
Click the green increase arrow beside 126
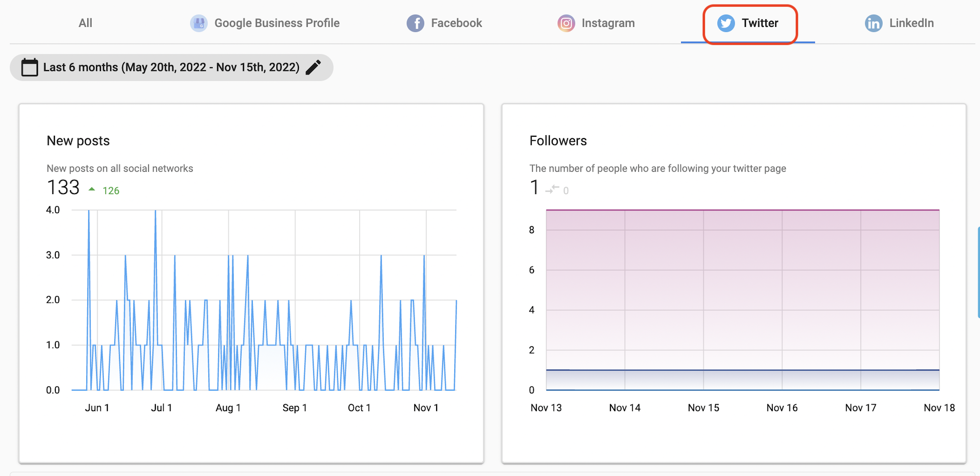tap(92, 189)
